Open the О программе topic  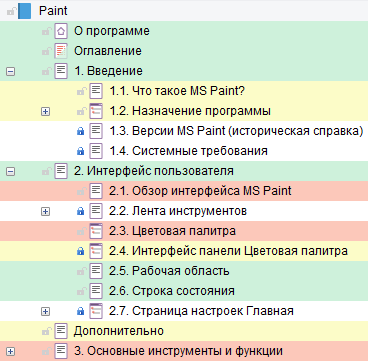click(x=112, y=31)
